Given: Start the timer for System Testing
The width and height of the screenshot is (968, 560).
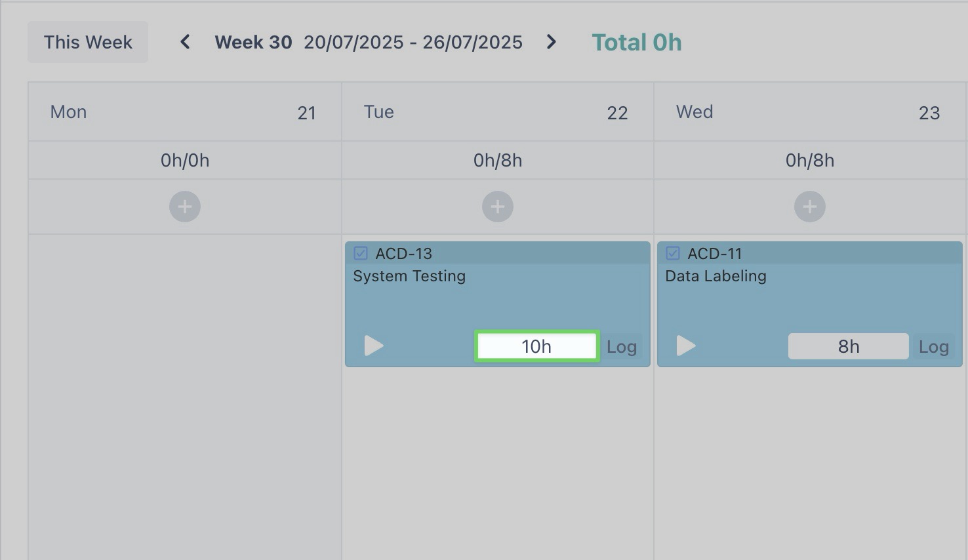Looking at the screenshot, I should click(374, 346).
